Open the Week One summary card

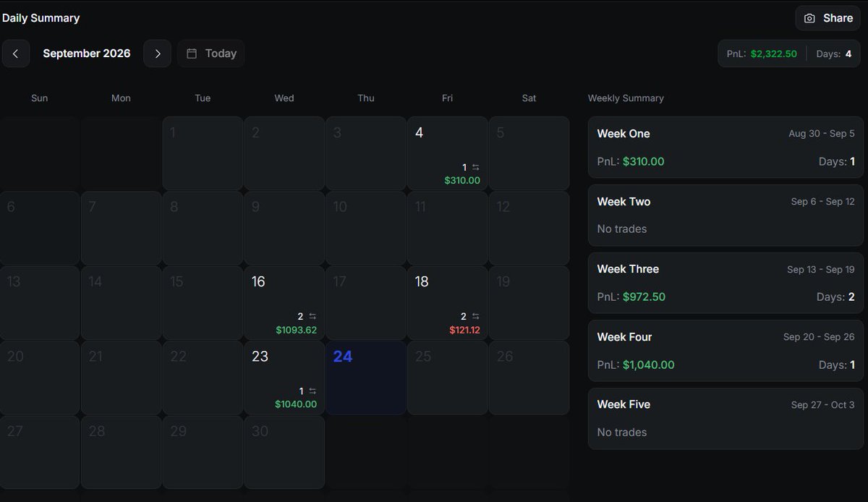726,148
